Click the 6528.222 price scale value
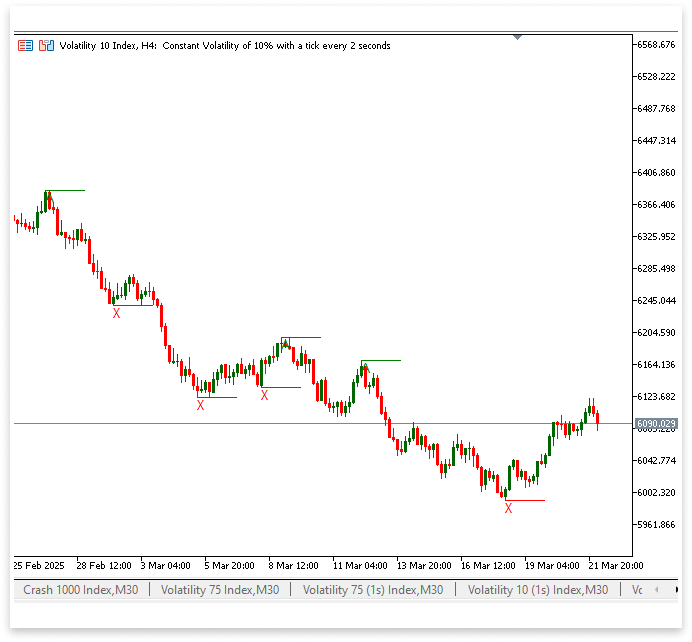692x642 pixels. tap(656, 77)
